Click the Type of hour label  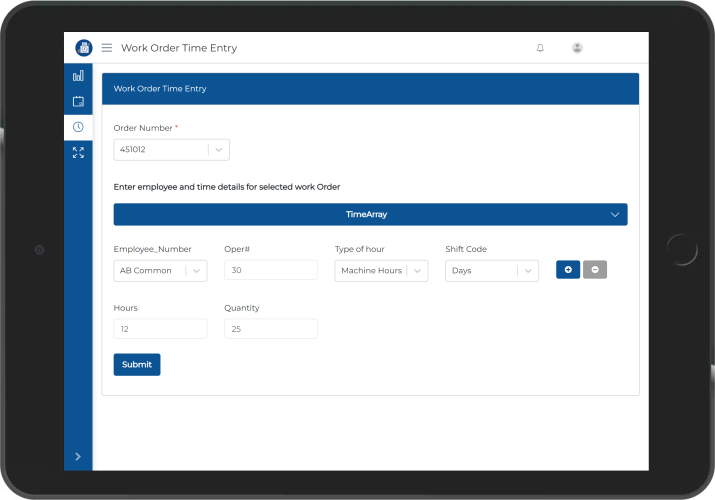(359, 249)
